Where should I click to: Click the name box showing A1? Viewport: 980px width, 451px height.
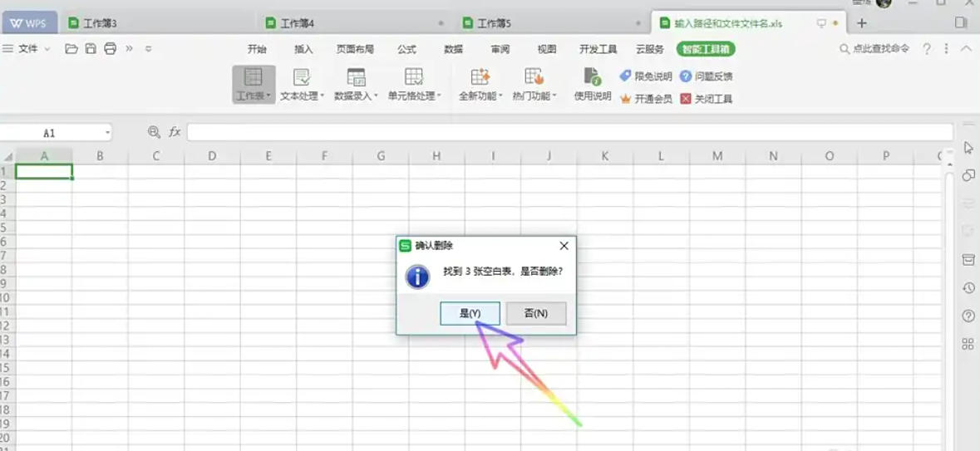pos(49,132)
